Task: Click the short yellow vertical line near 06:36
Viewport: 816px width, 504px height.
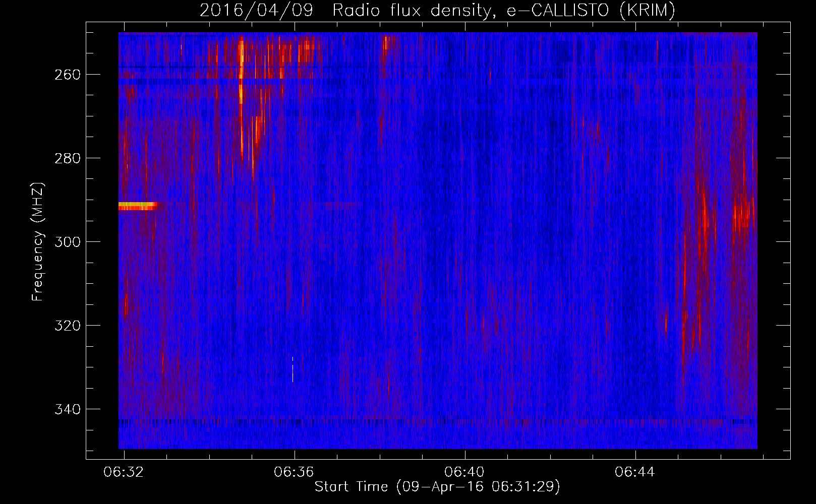Action: coord(293,369)
